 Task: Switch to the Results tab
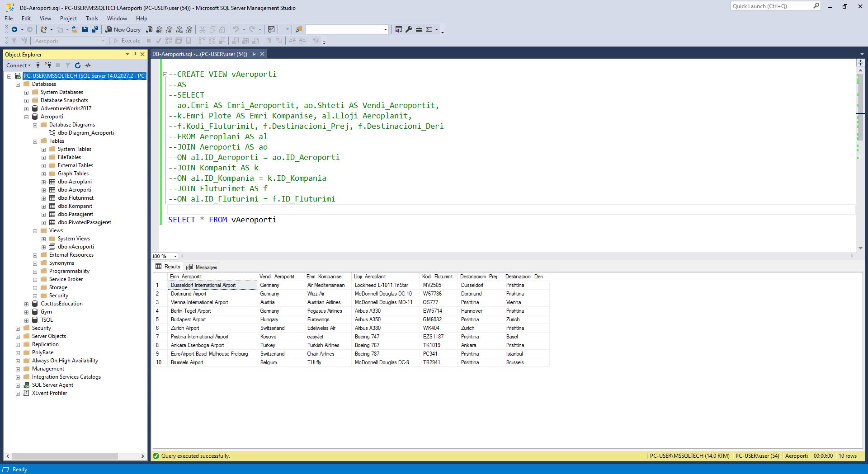168,267
